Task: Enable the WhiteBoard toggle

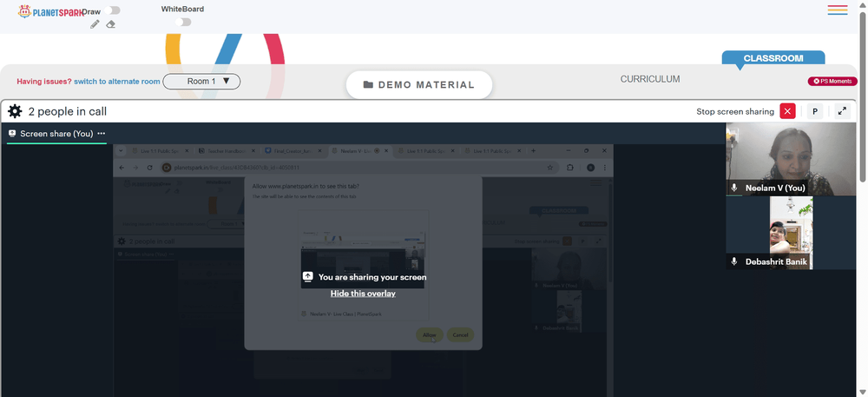Action: pyautogui.click(x=183, y=22)
